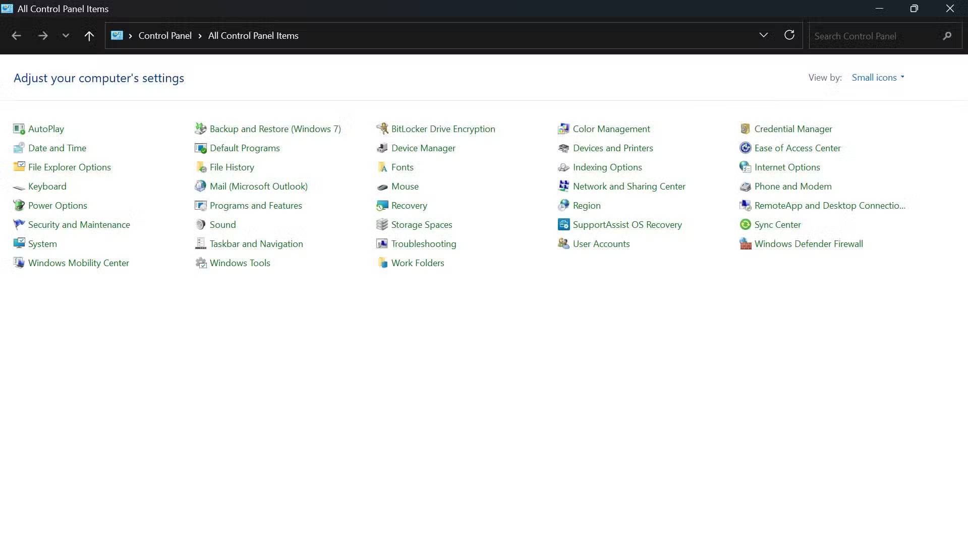Open the Device Manager link

tap(423, 148)
